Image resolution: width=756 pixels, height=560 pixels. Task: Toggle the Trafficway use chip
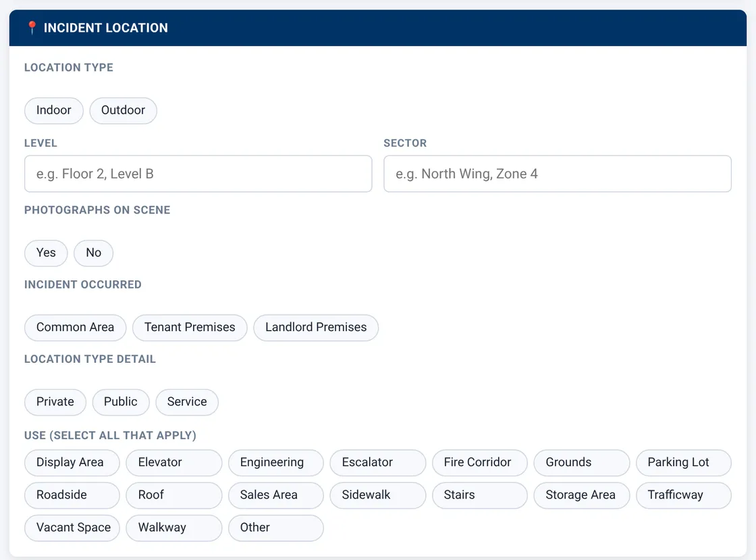684,495
